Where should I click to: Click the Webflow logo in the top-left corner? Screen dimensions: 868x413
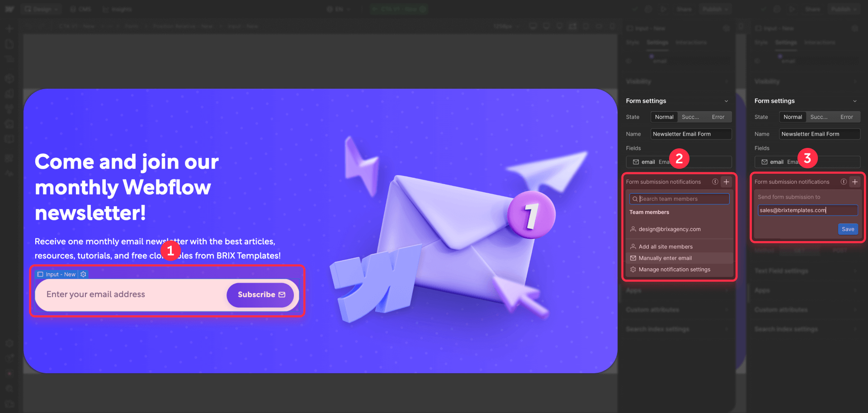coord(9,9)
